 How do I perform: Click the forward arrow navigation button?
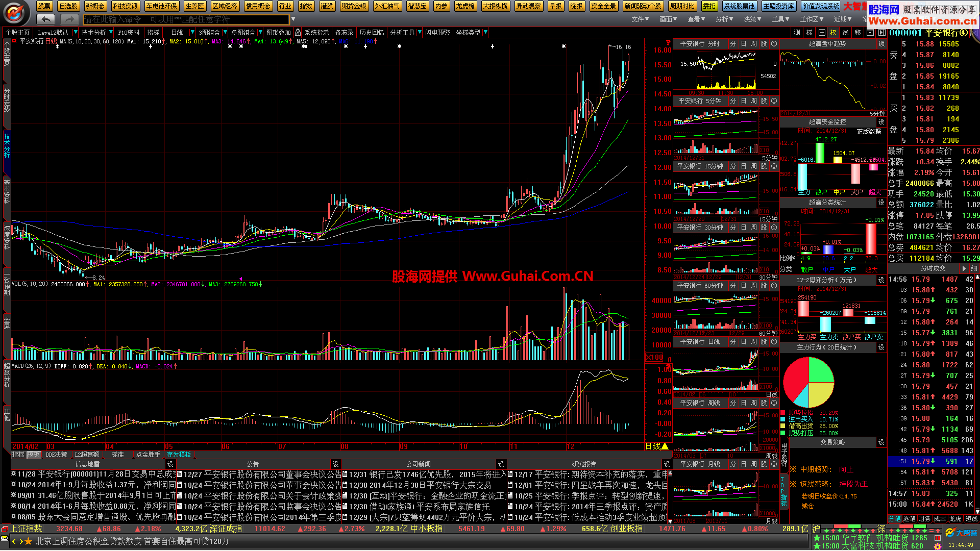69,19
